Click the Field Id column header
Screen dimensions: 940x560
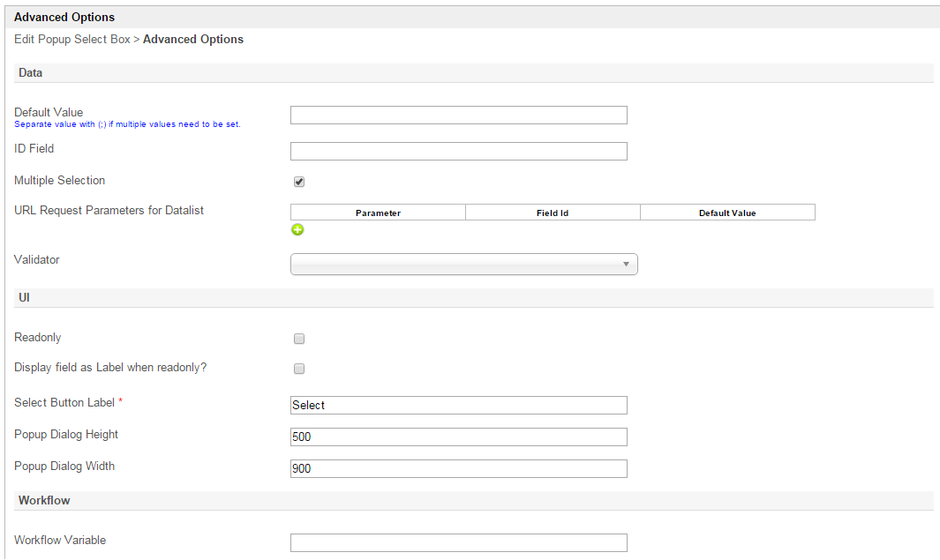(553, 213)
